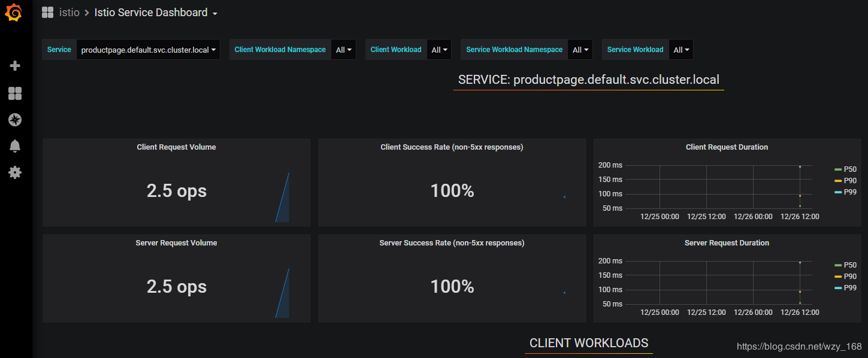This screenshot has width=868, height=358.
Task: Open the Client Request Duration panel menu
Action: 727,147
